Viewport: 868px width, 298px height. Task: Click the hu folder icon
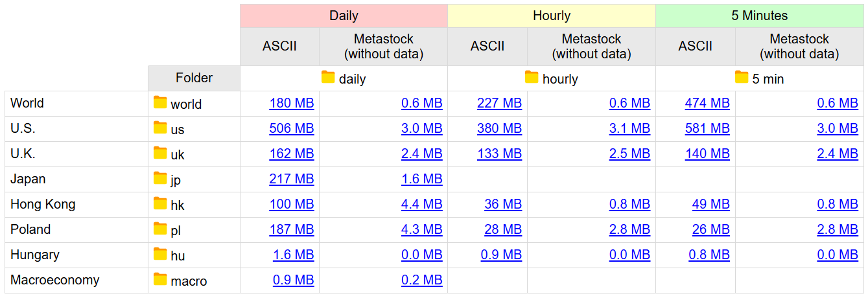[x=160, y=254]
